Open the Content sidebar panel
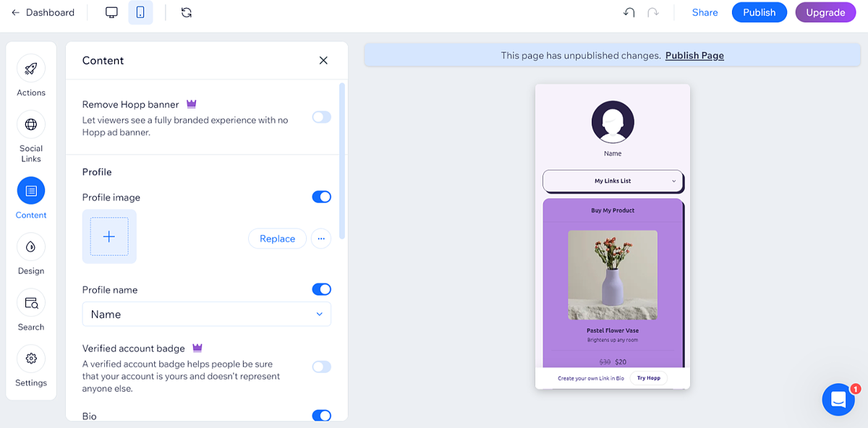Viewport: 868px width, 428px height. tap(31, 198)
